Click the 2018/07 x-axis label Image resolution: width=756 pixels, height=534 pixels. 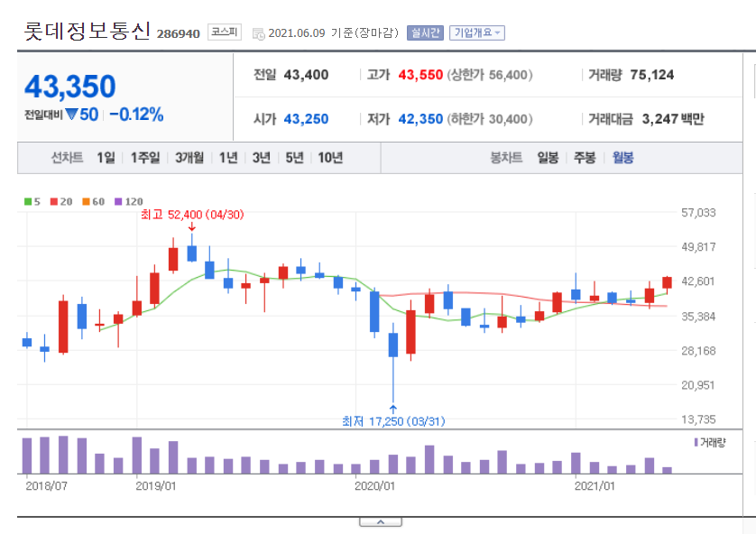click(46, 486)
